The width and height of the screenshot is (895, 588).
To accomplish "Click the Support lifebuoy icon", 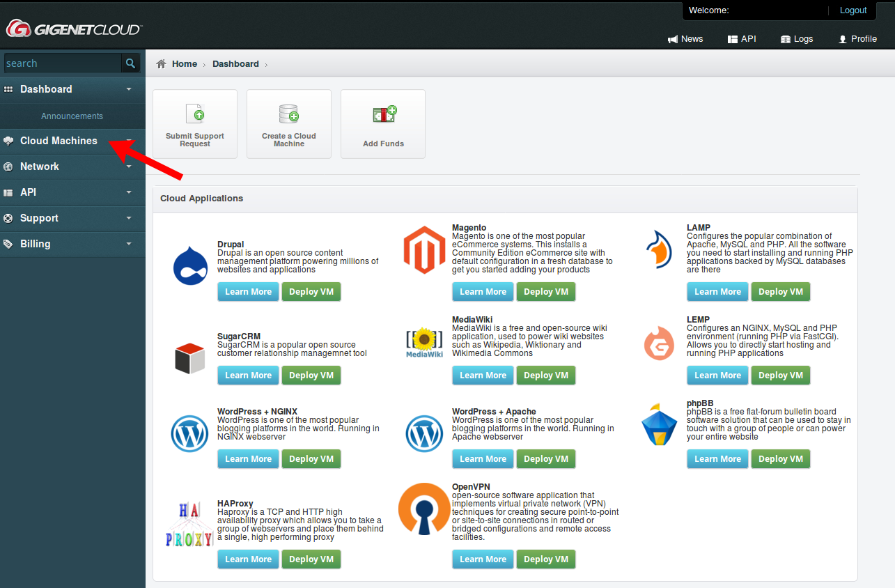I will pyautogui.click(x=8, y=218).
